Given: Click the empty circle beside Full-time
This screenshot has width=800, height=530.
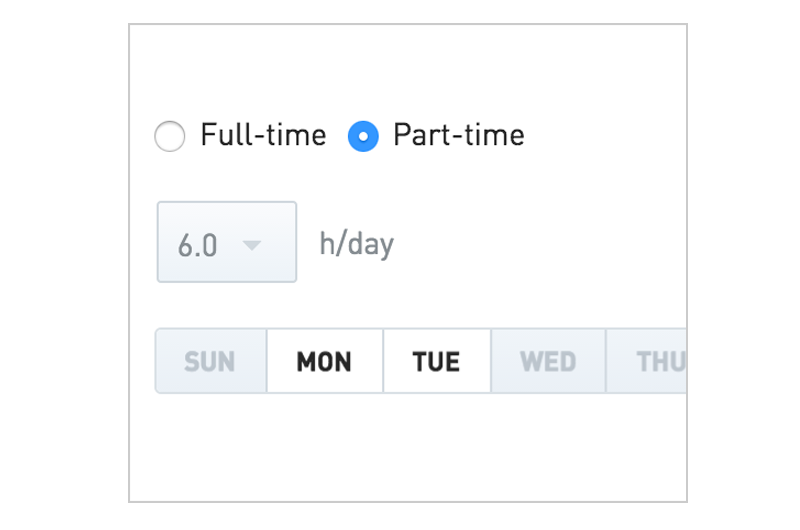Looking at the screenshot, I should coord(170,136).
